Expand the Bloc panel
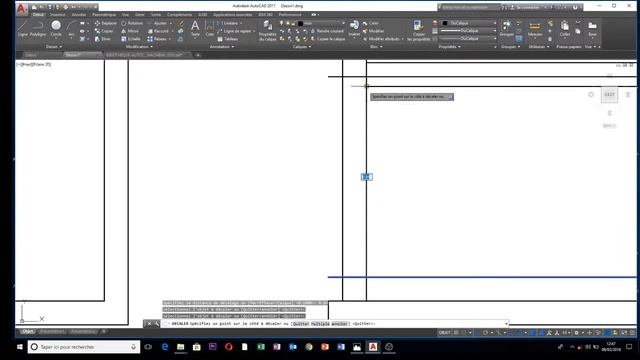Screen dimensions: 640x360 (376, 47)
